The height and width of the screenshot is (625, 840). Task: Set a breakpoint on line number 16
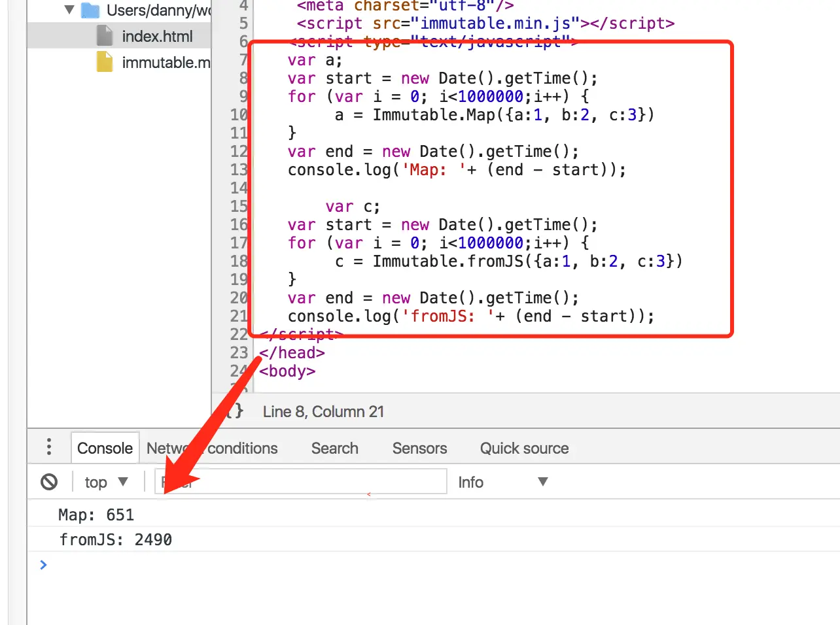tap(239, 225)
